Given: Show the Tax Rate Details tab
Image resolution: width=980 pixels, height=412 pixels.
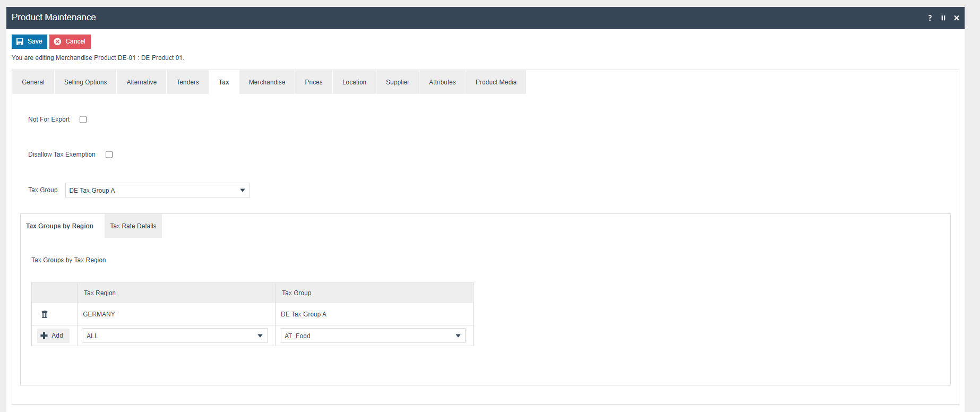Looking at the screenshot, I should (133, 226).
